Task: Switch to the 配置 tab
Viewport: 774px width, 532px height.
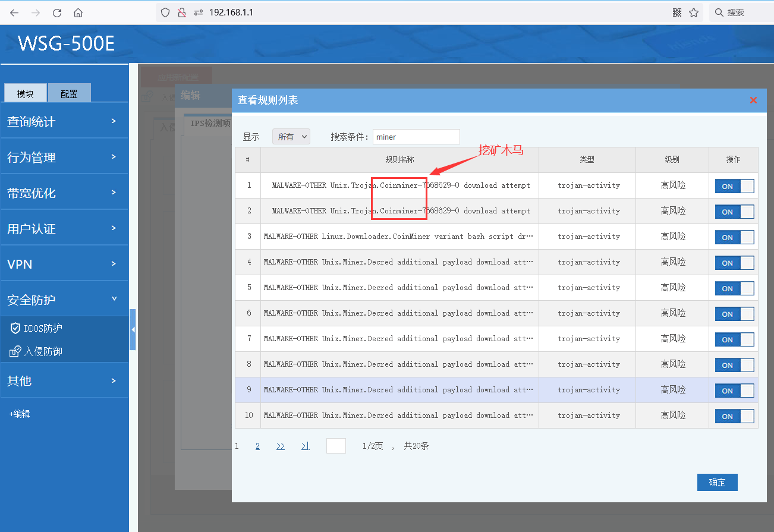Action: tap(69, 93)
